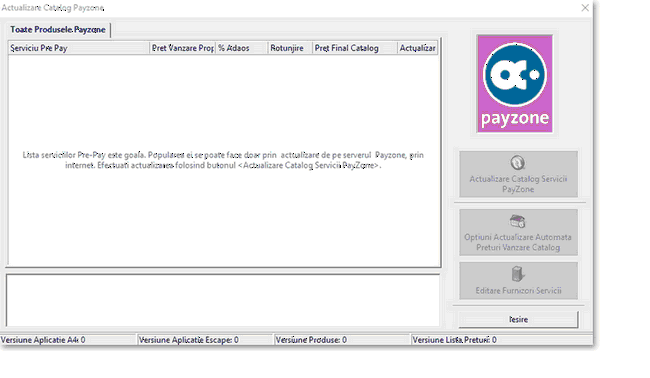Open Optiuni Actualizare Automata Preturi Vanzare Catalog
This screenshot has height=378, width=650.
[x=518, y=232]
